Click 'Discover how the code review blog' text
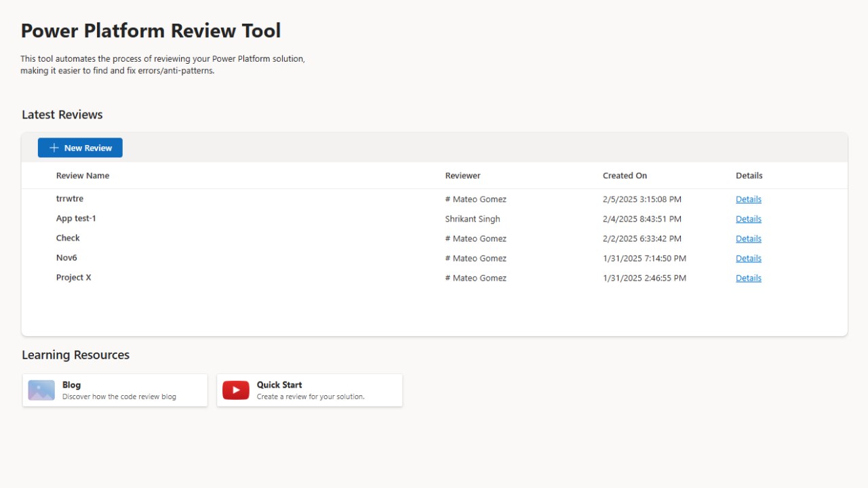The height and width of the screenshot is (488, 868). [119, 396]
